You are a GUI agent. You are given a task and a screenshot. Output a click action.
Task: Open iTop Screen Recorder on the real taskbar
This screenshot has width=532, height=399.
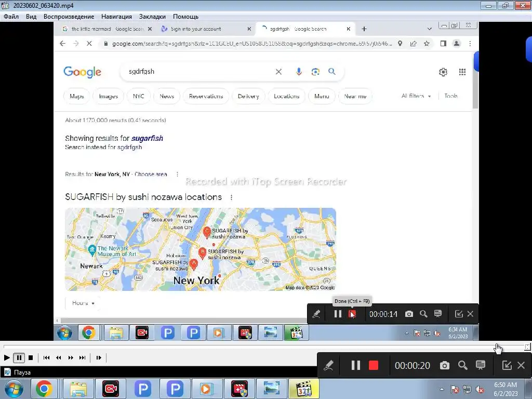111,389
